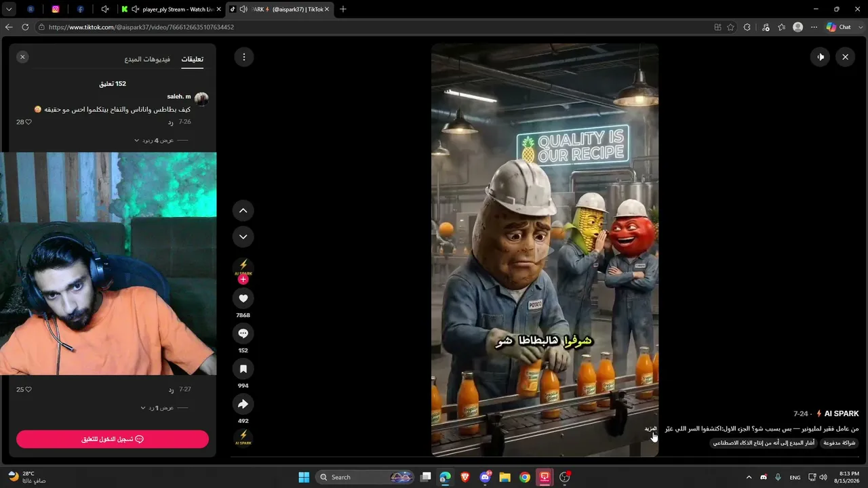Switch to the فيديوهات المبدع tab
The height and width of the screenshot is (488, 868).
(147, 59)
